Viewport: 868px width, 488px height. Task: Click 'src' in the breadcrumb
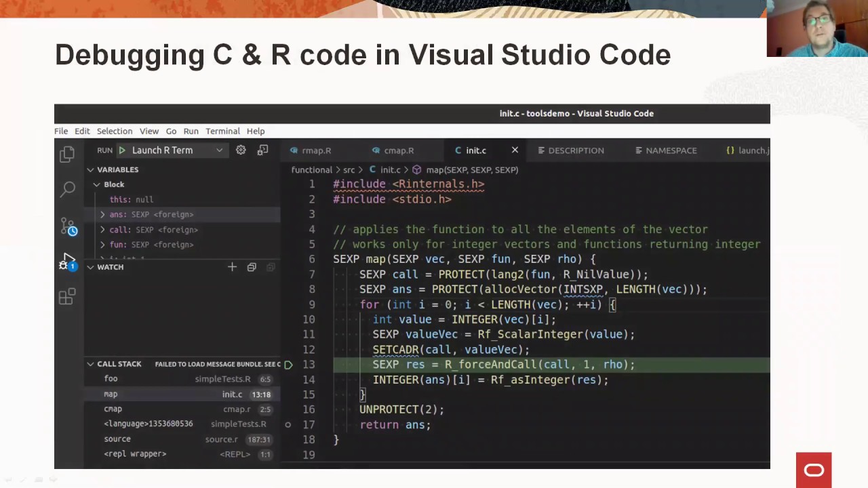pyautogui.click(x=349, y=169)
